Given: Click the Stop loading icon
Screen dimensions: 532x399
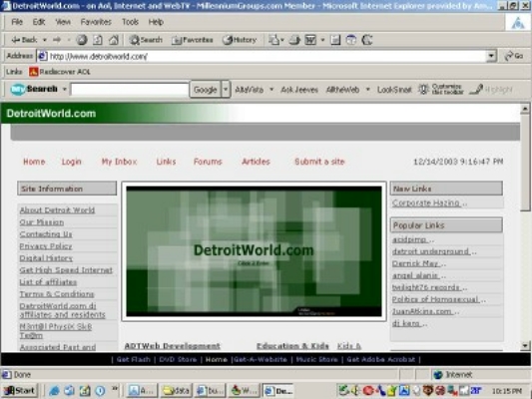Looking at the screenshot, I should coord(82,40).
